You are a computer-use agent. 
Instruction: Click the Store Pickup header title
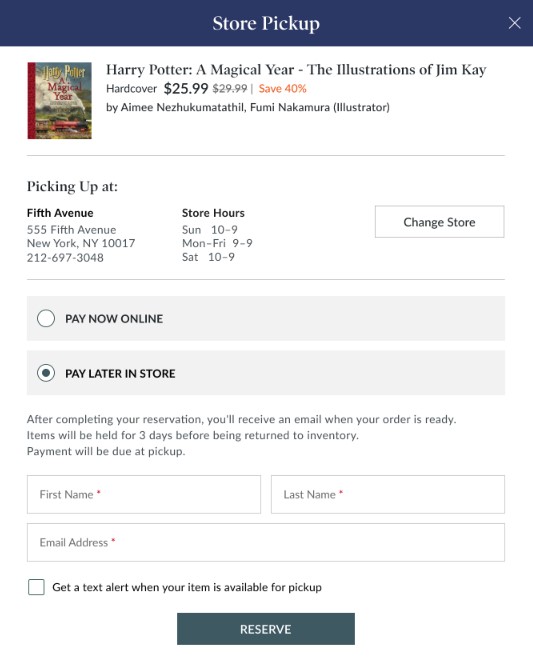(266, 23)
